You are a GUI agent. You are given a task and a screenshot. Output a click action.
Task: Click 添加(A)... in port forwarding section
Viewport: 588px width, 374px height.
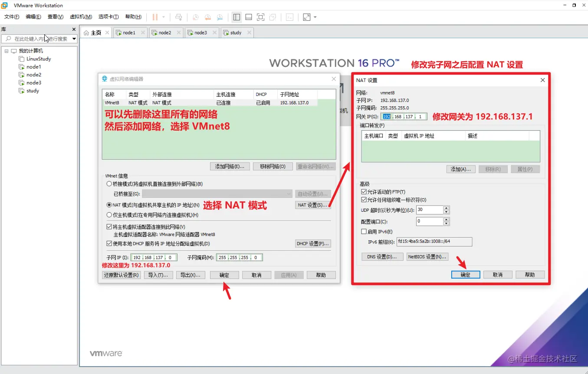pos(461,169)
